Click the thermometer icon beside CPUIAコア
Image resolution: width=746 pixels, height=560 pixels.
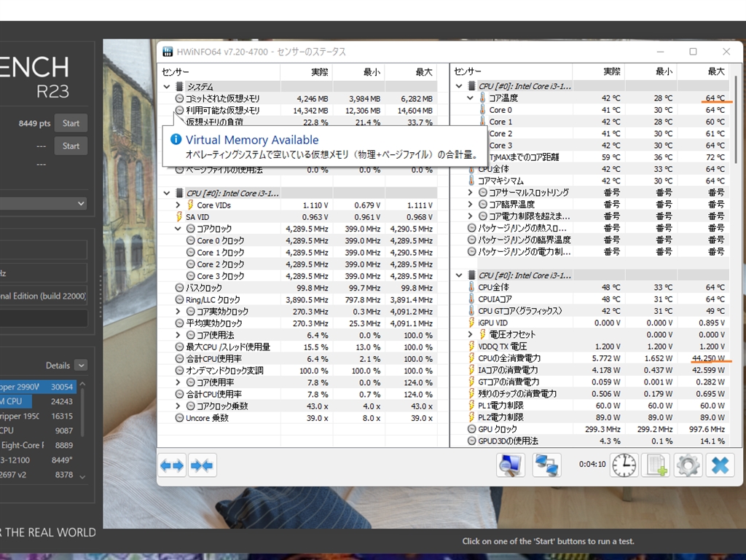[471, 299]
